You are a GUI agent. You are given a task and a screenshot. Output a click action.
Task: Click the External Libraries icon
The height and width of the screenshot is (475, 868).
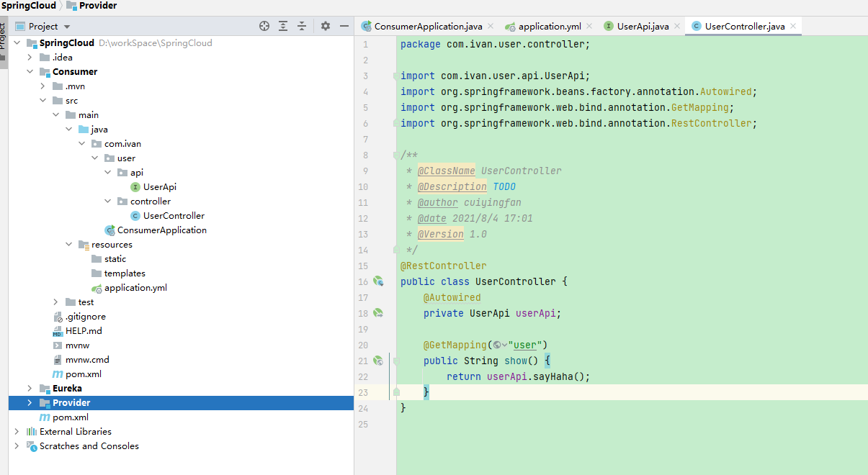click(x=32, y=432)
